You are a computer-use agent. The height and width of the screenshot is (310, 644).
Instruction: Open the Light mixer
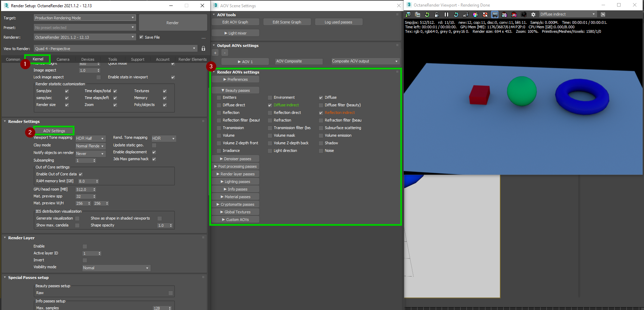point(235,33)
